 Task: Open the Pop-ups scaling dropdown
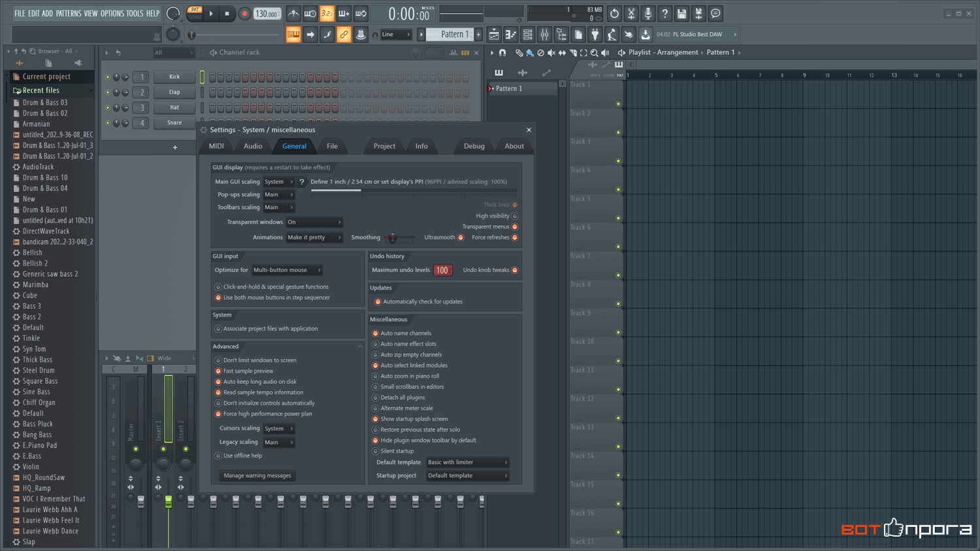pos(279,195)
